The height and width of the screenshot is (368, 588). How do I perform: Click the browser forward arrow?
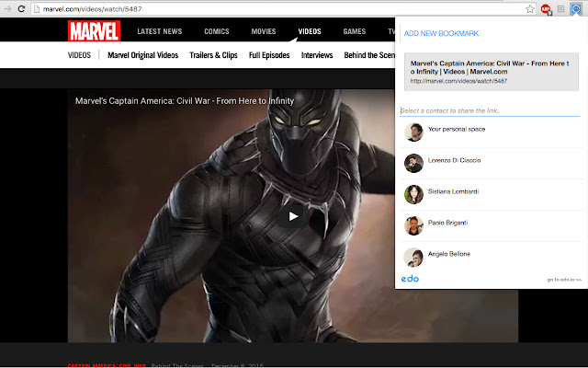click(x=9, y=7)
